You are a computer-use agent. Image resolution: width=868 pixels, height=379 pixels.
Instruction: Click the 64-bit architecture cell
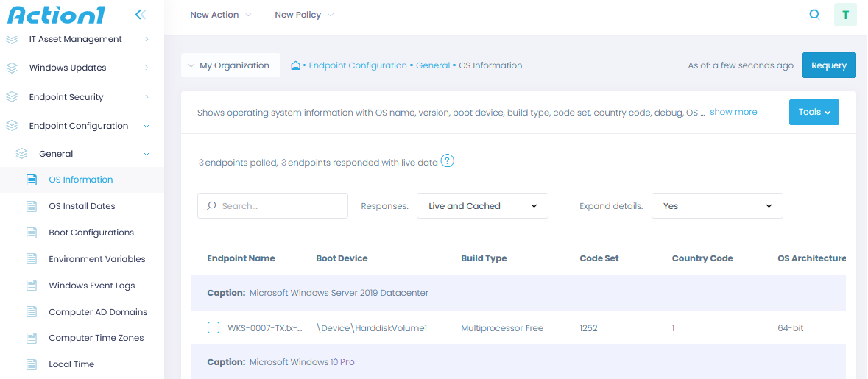point(791,328)
